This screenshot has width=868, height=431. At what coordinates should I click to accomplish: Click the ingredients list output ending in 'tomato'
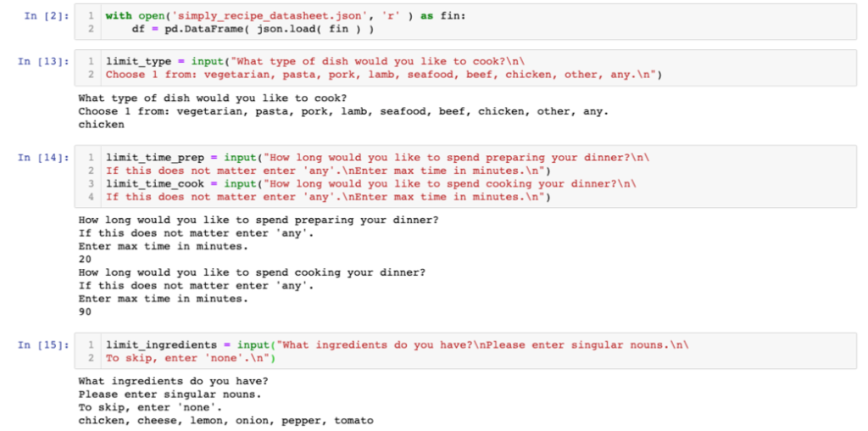pos(225,421)
